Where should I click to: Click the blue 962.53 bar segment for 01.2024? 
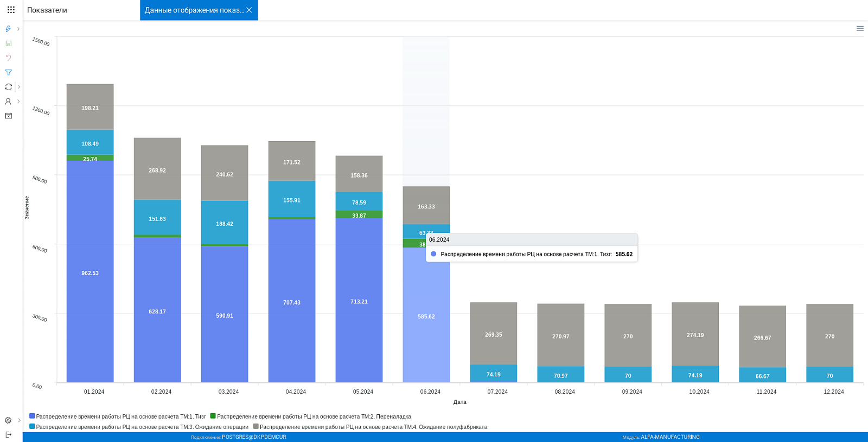point(90,271)
